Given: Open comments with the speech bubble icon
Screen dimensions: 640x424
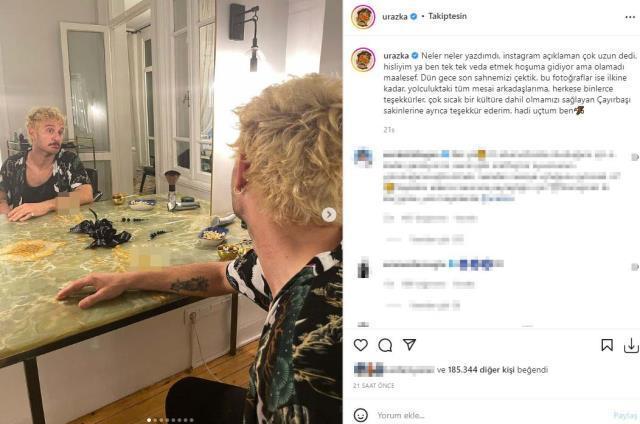Looking at the screenshot, I should point(385,345).
